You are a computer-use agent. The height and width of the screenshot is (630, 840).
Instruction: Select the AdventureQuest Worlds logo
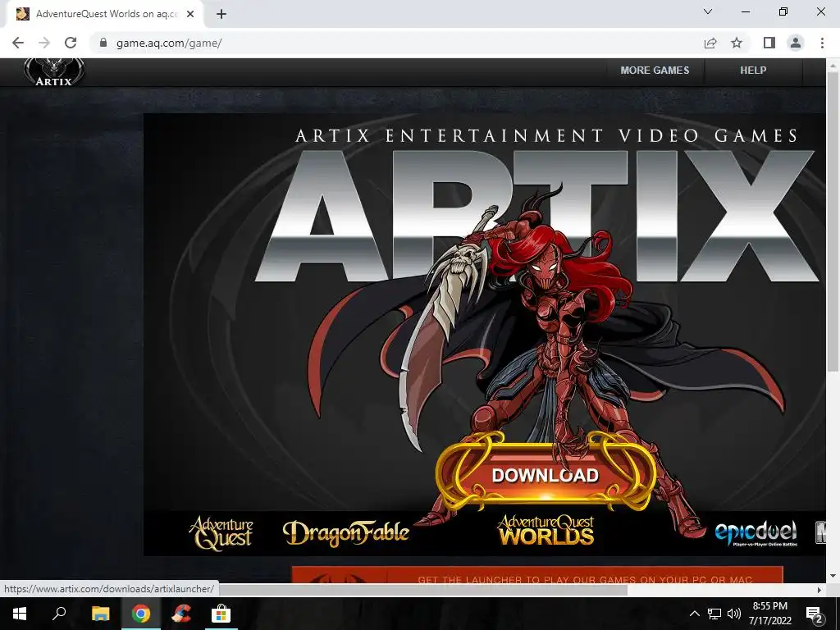pyautogui.click(x=546, y=531)
